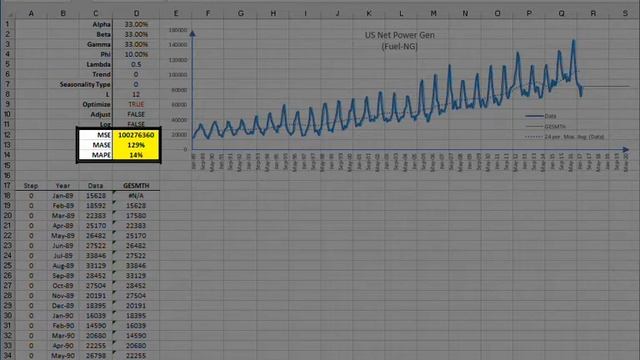The image size is (640, 360).
Task: Click the Oct-89 date cell
Action: coord(63,285)
